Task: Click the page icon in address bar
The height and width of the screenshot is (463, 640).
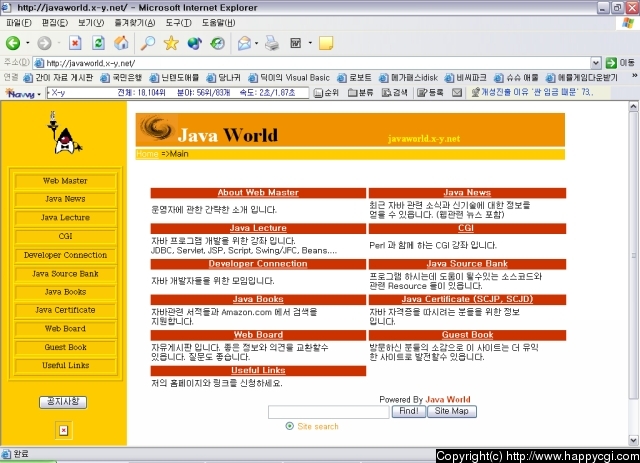Action: point(39,63)
